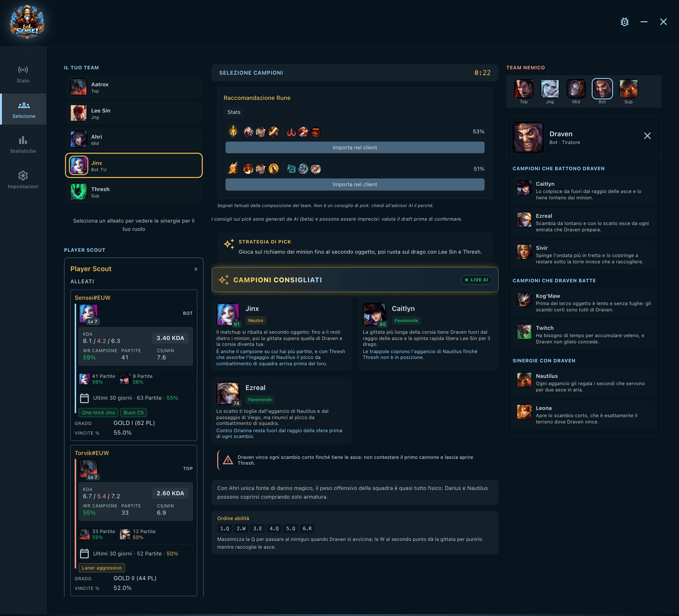The height and width of the screenshot is (616, 679).
Task: Click ability order step 6.R
Action: pos(307,529)
